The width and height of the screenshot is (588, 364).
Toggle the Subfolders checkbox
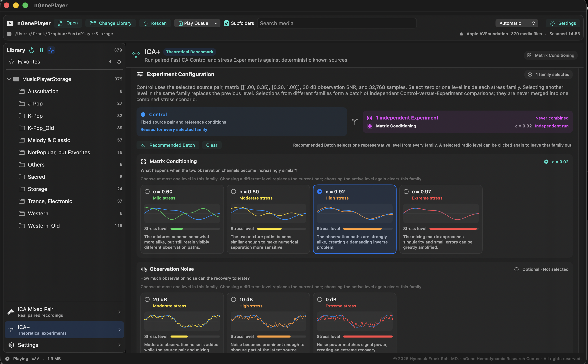click(226, 23)
